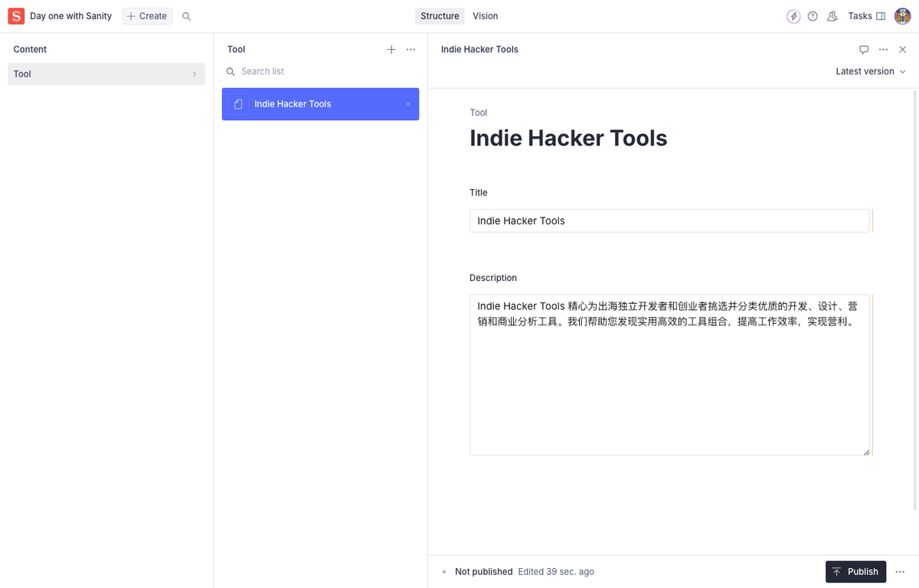919x588 pixels.
Task: Click the Description field label
Action: (x=493, y=278)
